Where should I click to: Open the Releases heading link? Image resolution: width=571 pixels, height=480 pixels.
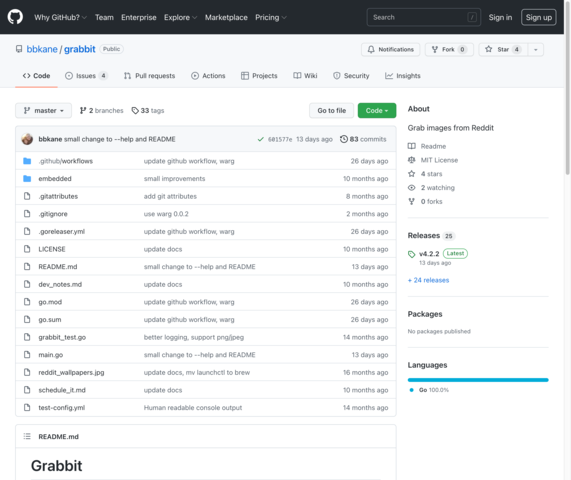pyautogui.click(x=424, y=236)
